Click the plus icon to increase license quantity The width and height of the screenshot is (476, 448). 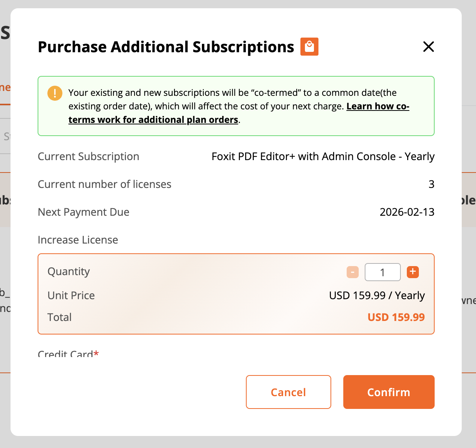412,272
